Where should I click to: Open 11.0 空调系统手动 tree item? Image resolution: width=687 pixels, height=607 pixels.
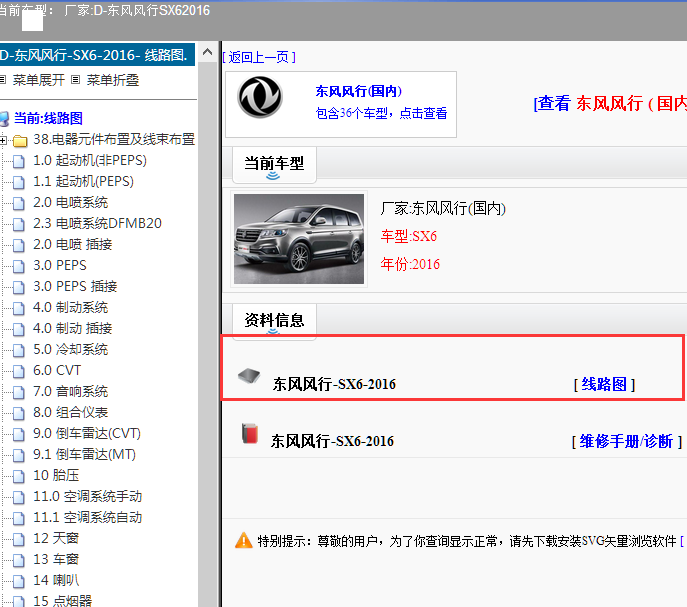click(88, 497)
